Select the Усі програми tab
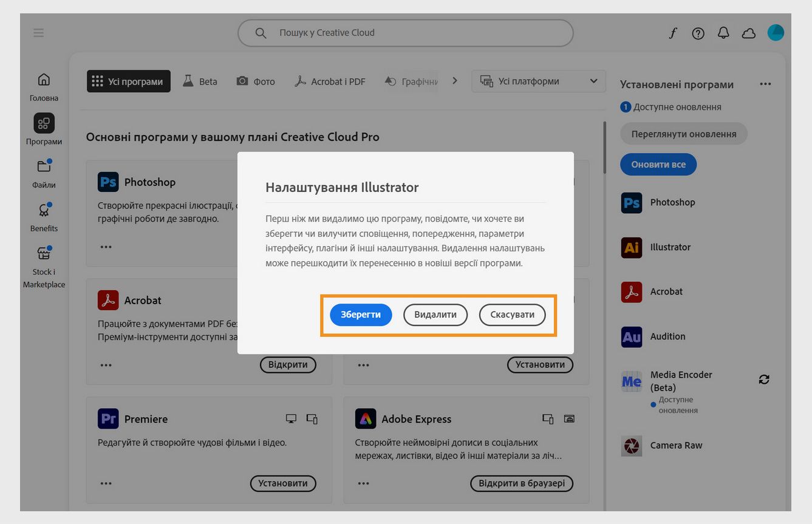 point(129,81)
